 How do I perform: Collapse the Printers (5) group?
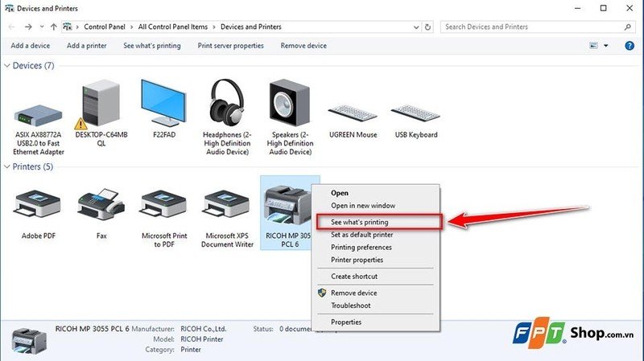[x=7, y=166]
